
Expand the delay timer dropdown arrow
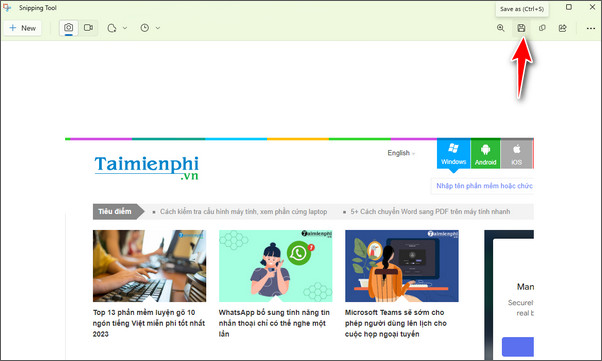point(158,28)
